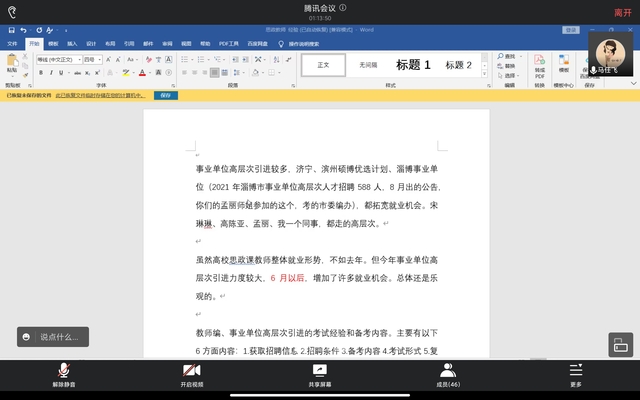Unmute microphone with 解除静音 button
Viewport: 640px width, 400px height.
point(64,374)
